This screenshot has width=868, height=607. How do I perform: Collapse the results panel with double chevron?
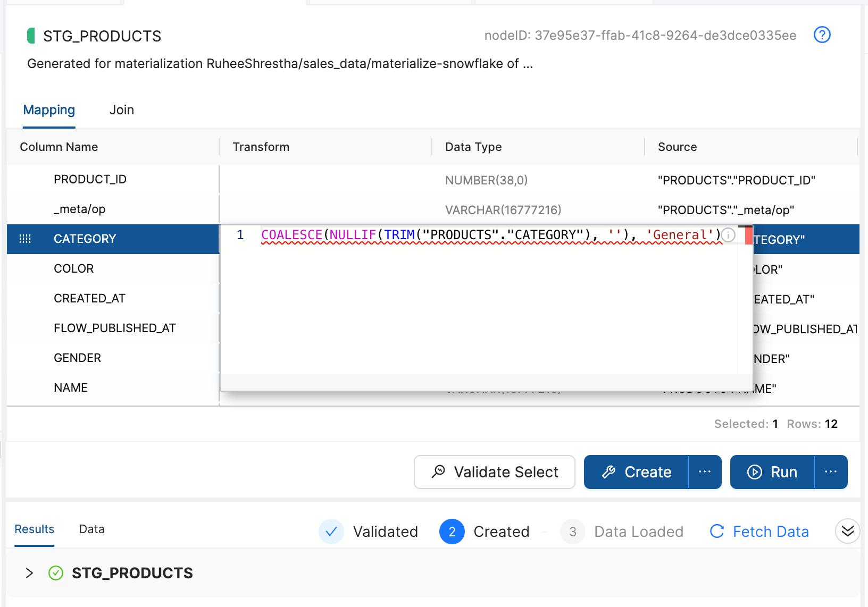[847, 531]
